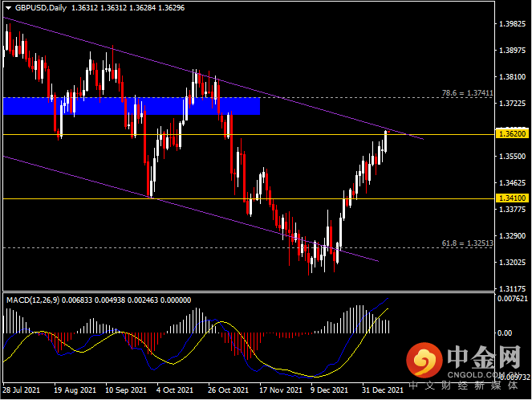
Task: Click the 4 Oct 2021 date label
Action: (x=175, y=390)
